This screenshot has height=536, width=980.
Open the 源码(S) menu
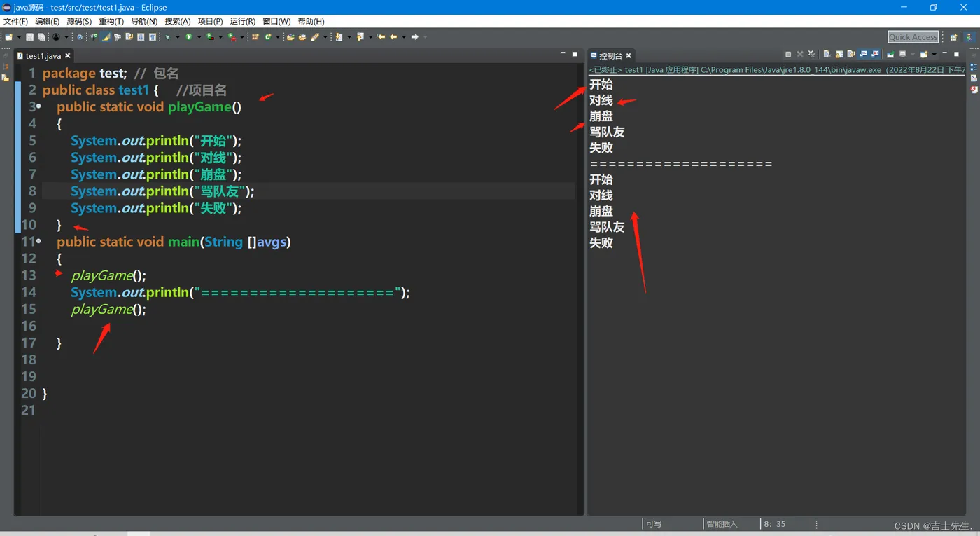point(79,21)
